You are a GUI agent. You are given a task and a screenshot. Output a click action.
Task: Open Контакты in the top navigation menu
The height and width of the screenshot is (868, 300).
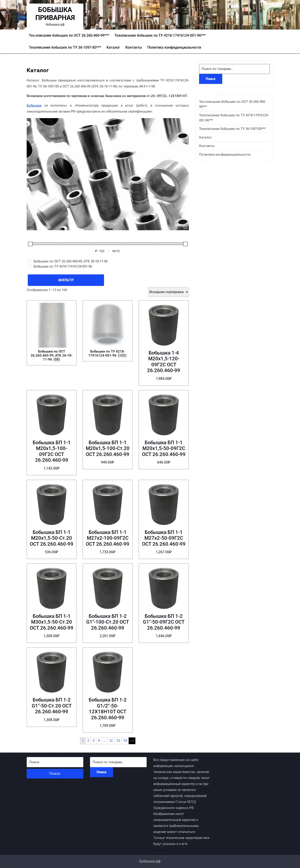(x=134, y=48)
